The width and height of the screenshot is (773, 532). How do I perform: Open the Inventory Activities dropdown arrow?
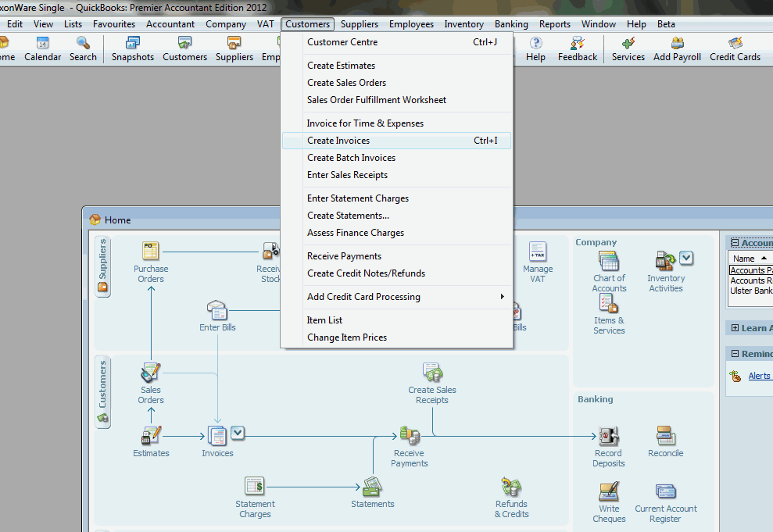pyautogui.click(x=686, y=258)
